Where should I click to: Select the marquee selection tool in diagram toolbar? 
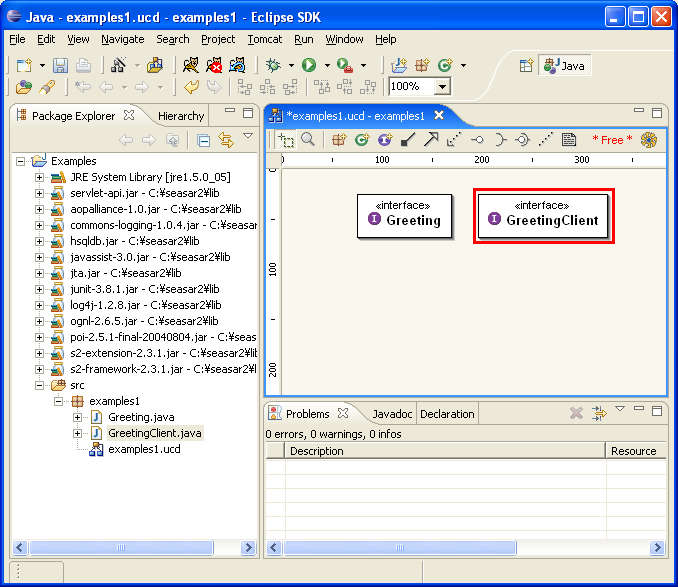[286, 140]
